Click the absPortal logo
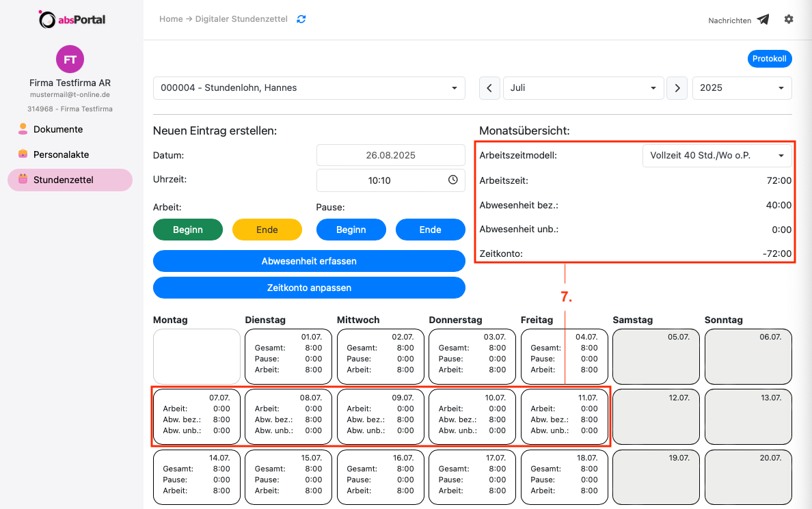Image resolution: width=812 pixels, height=509 pixels. pyautogui.click(x=72, y=19)
